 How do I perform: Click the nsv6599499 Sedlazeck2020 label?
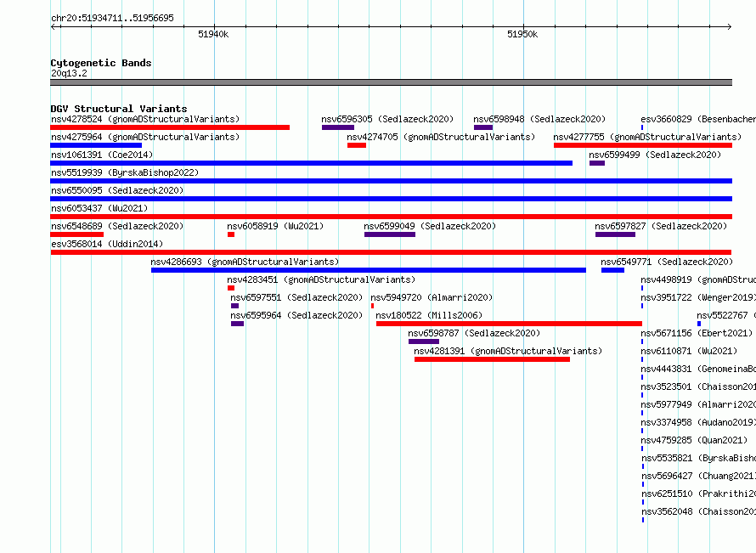655,155
